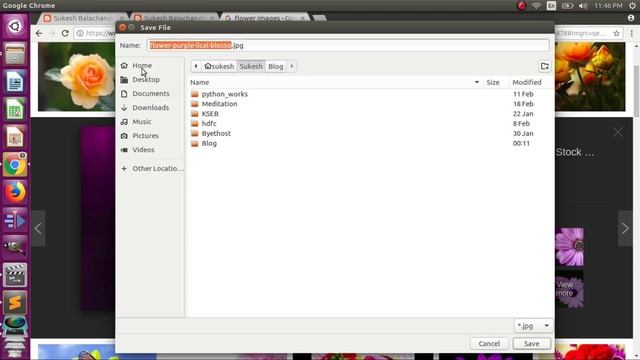Open the Files manager from launcher
This screenshot has width=640, height=360.
[x=15, y=54]
